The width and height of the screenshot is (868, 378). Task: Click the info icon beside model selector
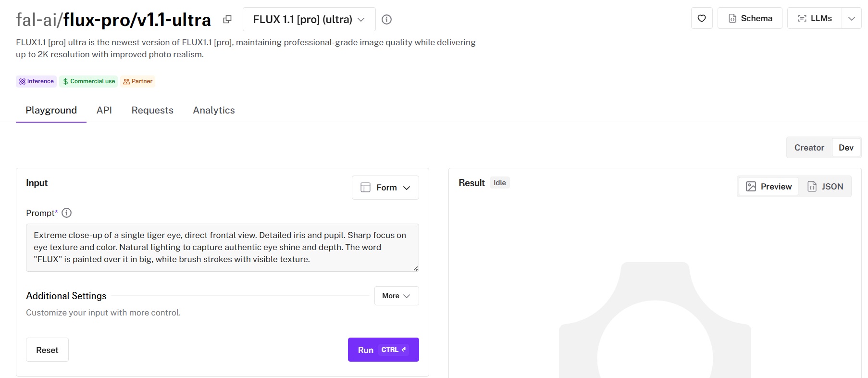386,19
